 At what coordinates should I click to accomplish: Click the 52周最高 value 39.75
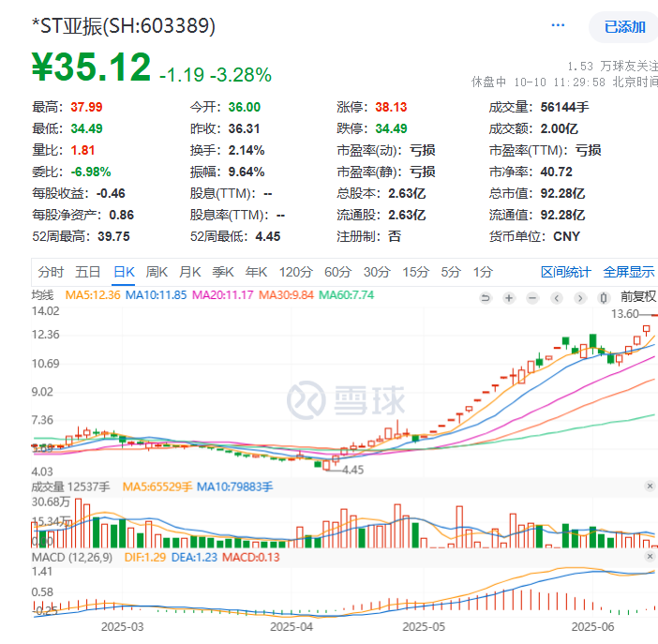113,236
